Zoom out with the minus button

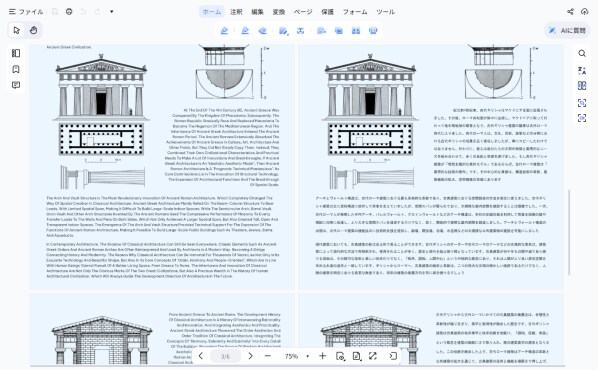268,356
